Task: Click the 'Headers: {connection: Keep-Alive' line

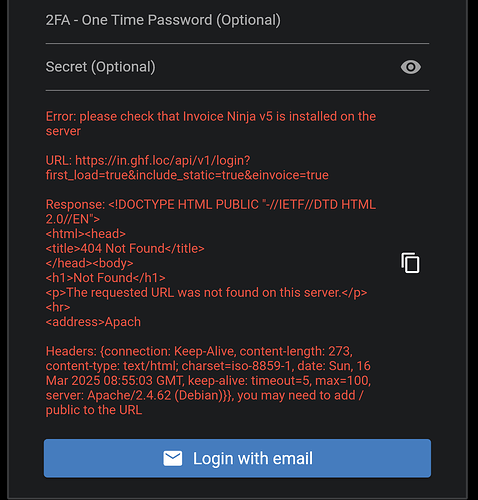Action: (x=199, y=351)
